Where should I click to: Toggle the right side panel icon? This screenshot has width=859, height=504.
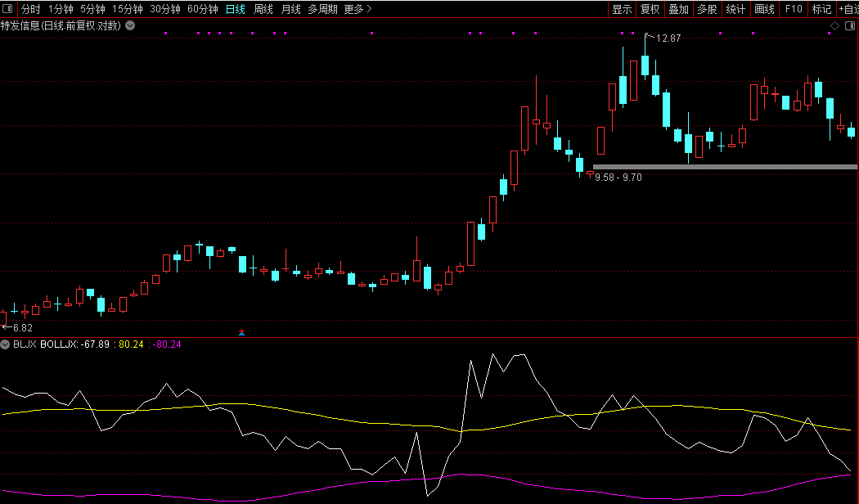(850, 26)
